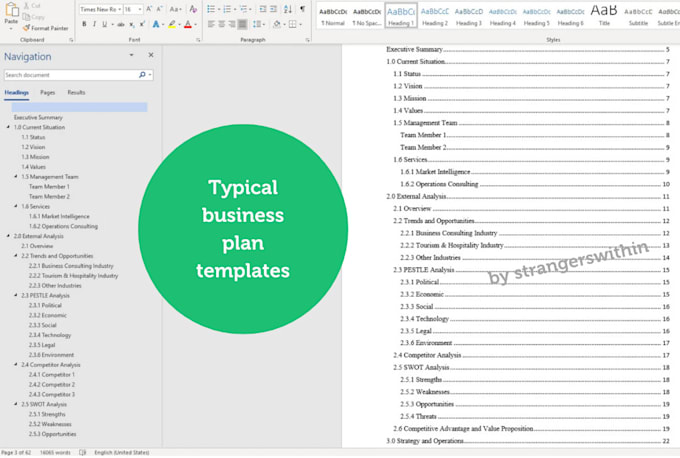The image size is (680, 458).
Task: Apply the multilevel list icon
Action: pyautogui.click(x=244, y=9)
